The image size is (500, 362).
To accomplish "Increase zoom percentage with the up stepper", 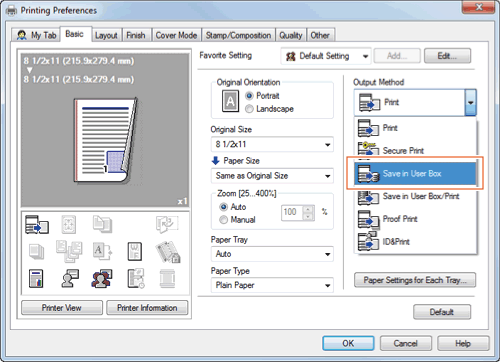I will (x=308, y=209).
